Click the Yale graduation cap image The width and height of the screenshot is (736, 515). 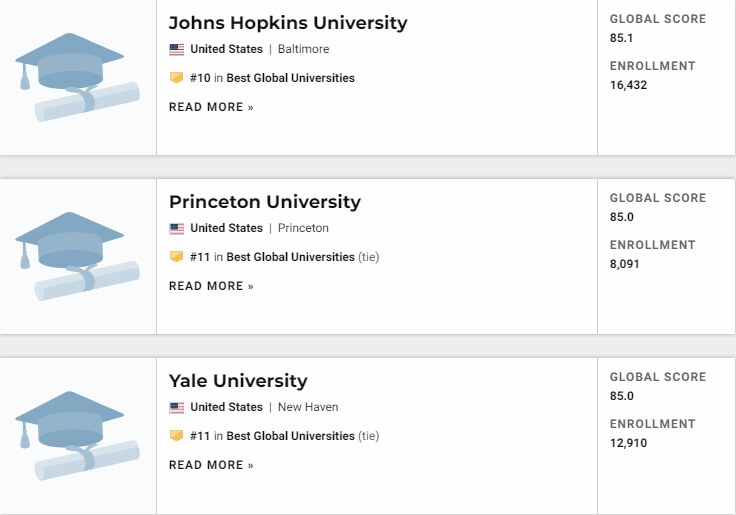pos(77,434)
